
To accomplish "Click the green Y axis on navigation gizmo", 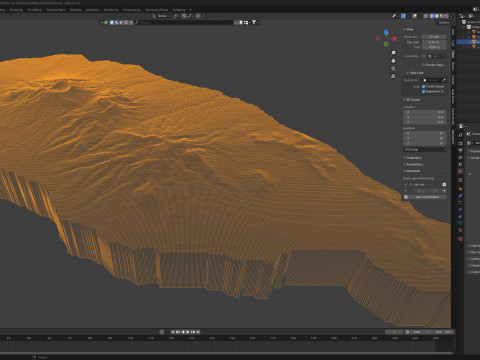I will [386, 44].
